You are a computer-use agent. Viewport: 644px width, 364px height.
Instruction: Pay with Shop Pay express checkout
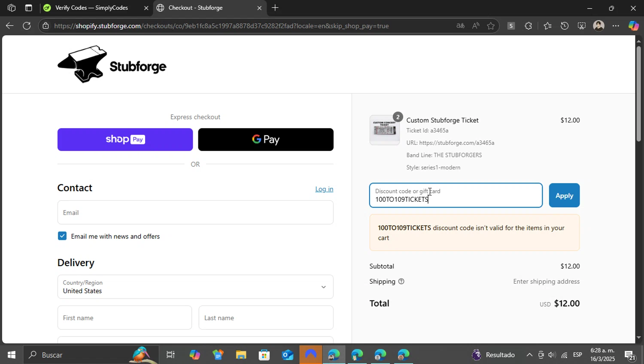tap(125, 139)
